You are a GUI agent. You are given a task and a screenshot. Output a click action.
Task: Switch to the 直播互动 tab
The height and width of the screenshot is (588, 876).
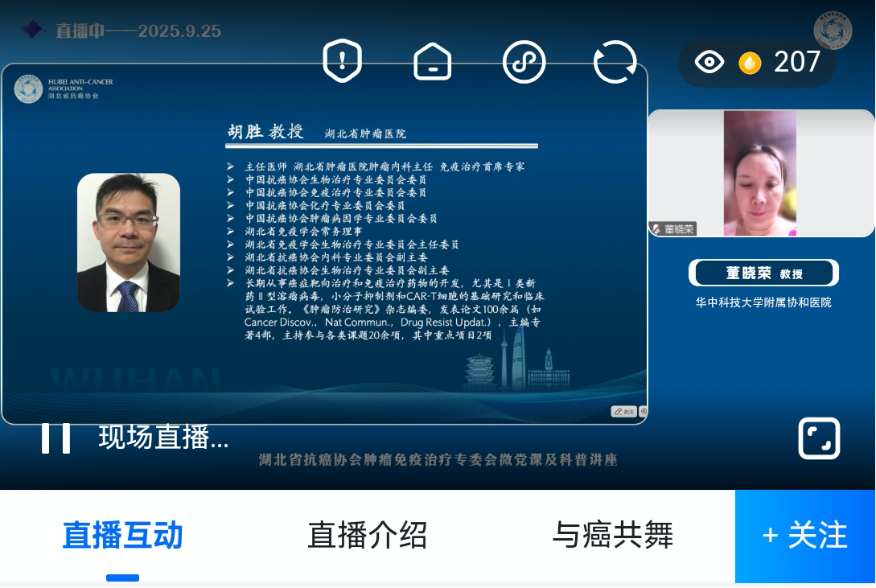(x=123, y=535)
